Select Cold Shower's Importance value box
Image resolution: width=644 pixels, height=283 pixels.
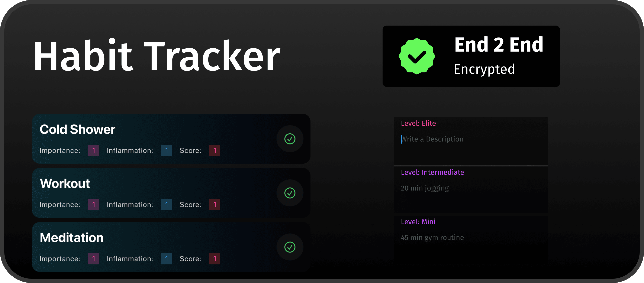coord(93,150)
